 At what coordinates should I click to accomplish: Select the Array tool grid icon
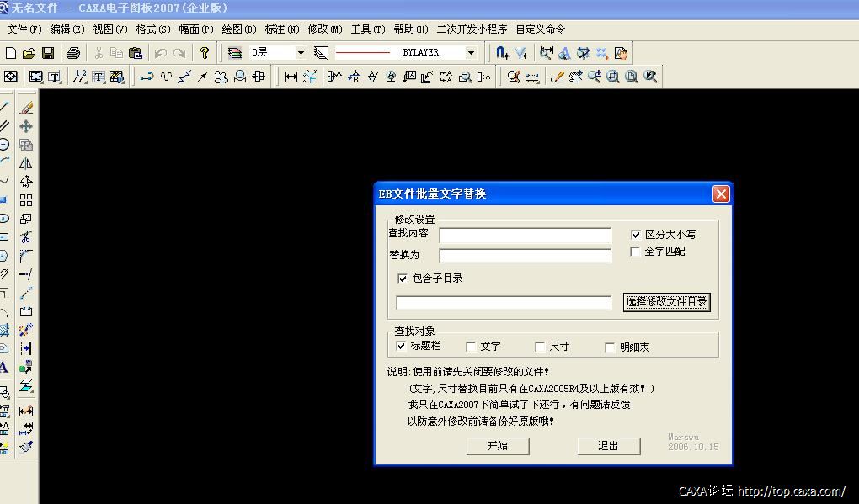26,200
